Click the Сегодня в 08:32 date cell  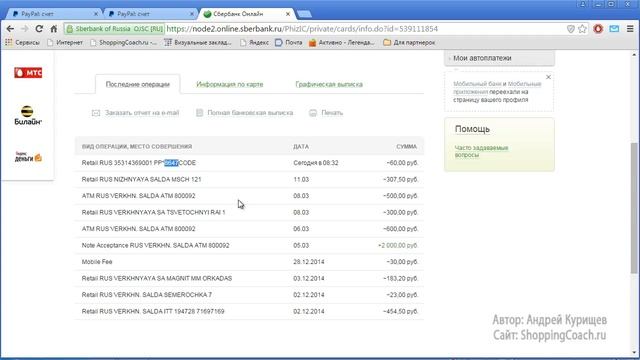click(x=316, y=163)
